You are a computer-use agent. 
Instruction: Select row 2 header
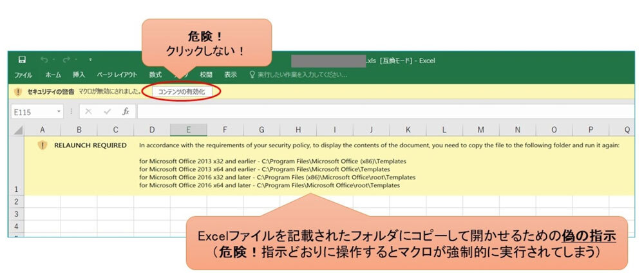pyautogui.click(x=17, y=201)
